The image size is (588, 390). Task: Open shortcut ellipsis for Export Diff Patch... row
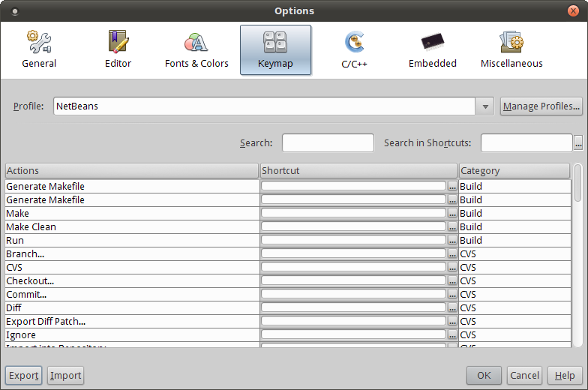(x=453, y=321)
